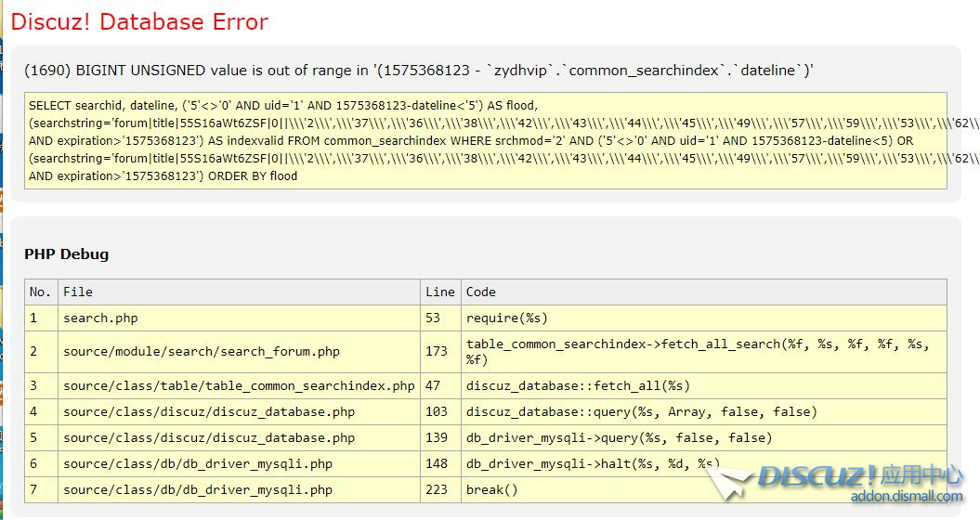Image resolution: width=980 pixels, height=520 pixels.
Task: Click row number 1 cell
Action: click(41, 318)
